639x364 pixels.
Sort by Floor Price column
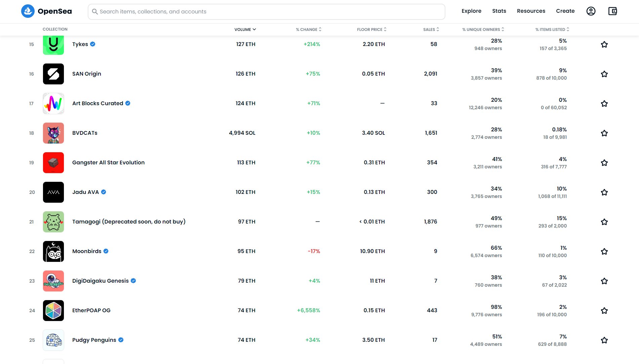tap(372, 30)
